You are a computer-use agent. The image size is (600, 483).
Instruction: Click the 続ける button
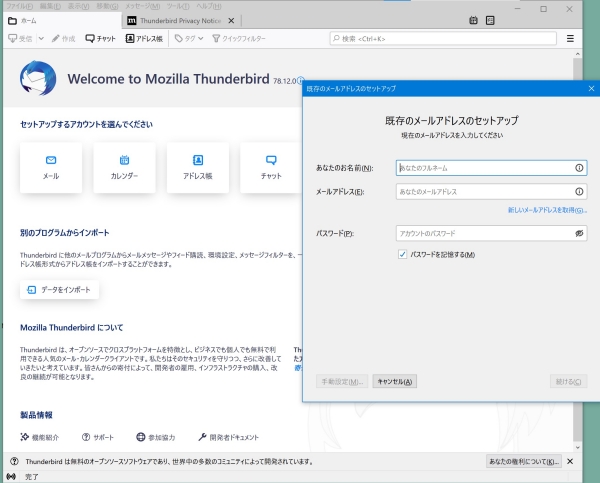(568, 382)
